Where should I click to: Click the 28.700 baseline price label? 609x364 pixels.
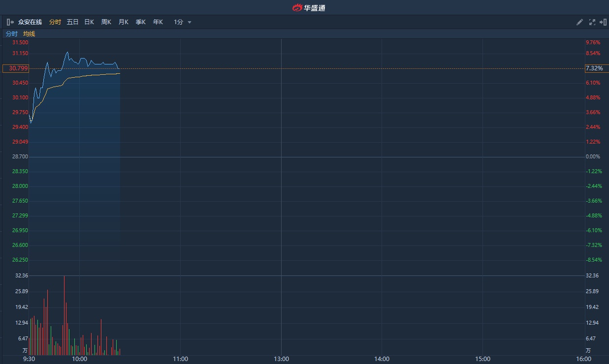tap(20, 156)
